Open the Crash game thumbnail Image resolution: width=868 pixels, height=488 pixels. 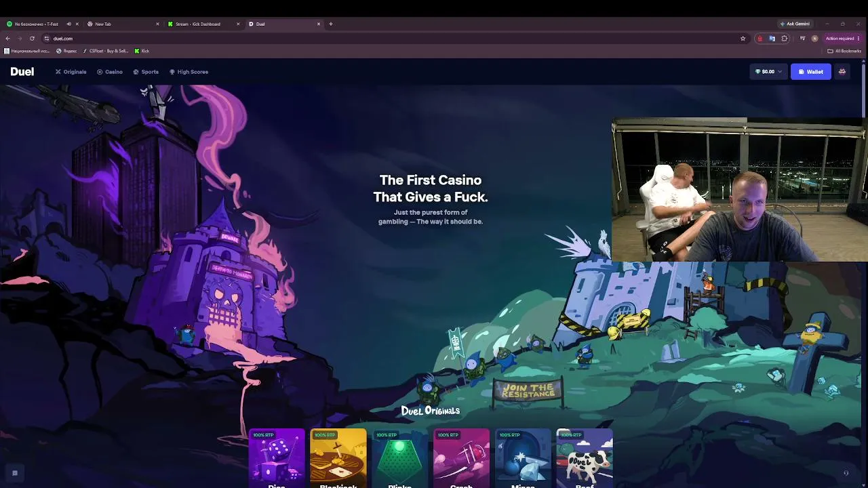coord(461,458)
